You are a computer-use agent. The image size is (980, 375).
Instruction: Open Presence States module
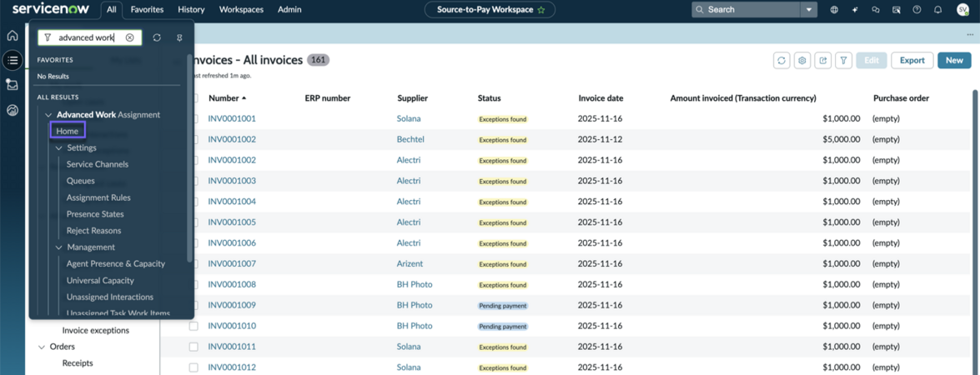(x=95, y=214)
